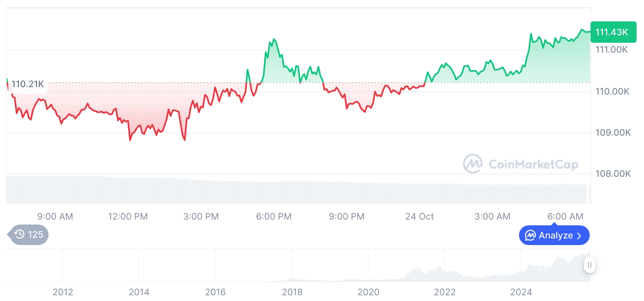This screenshot has width=644, height=301.
Task: Open the 125 history badge
Action: [29, 235]
